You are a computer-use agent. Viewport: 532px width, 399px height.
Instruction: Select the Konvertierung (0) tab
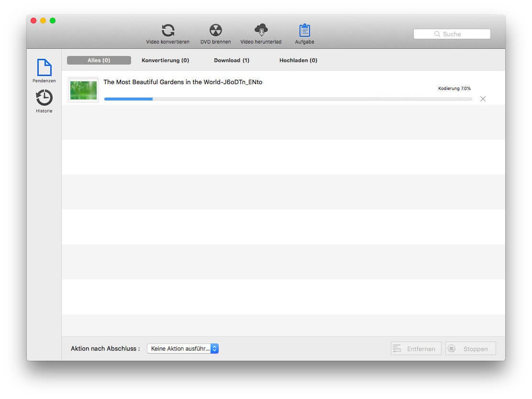[165, 60]
